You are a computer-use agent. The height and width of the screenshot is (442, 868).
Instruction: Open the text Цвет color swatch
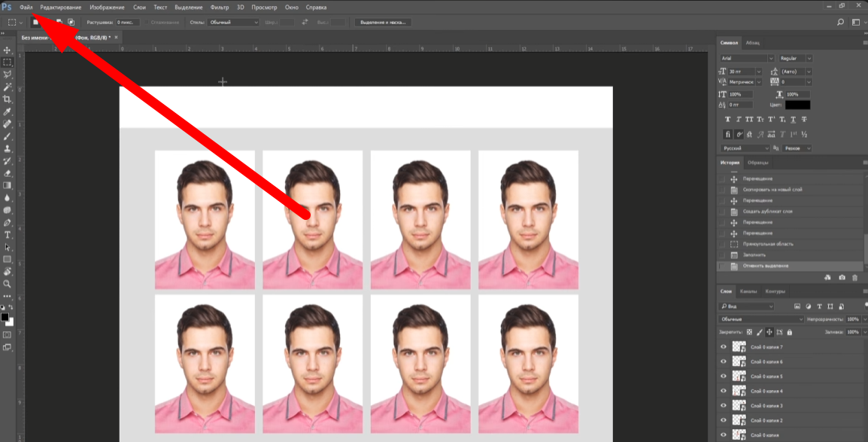click(797, 105)
